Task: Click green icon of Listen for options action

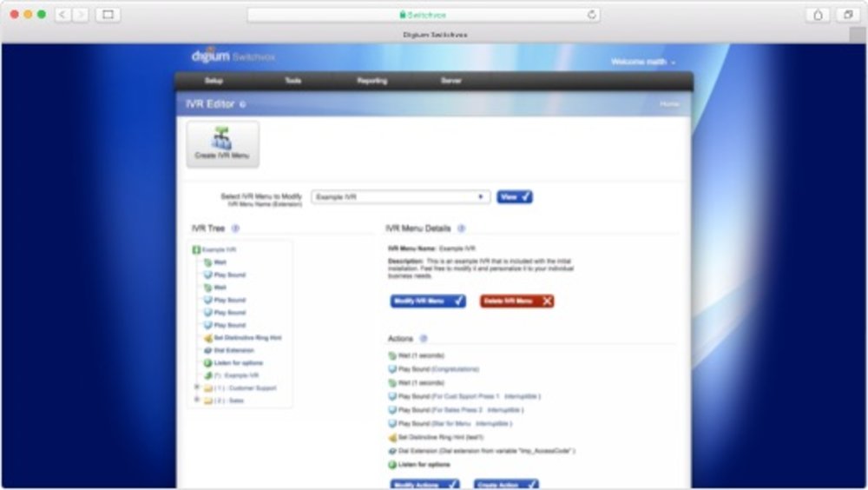Action: click(x=392, y=465)
